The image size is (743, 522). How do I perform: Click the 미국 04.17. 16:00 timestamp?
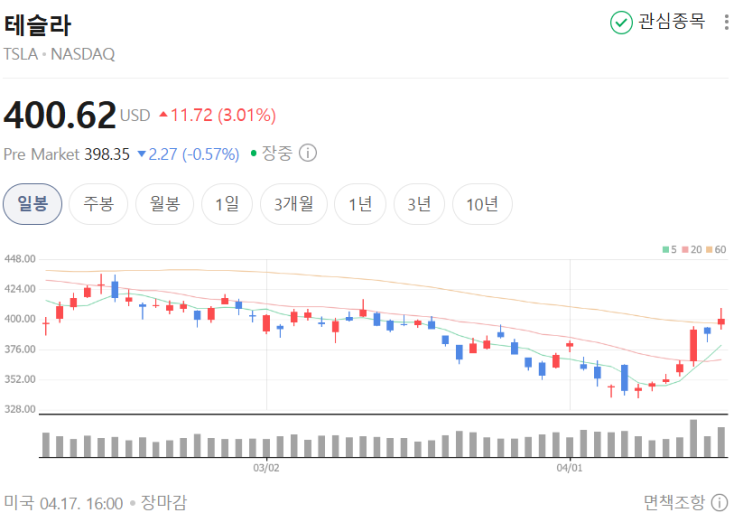[x=63, y=503]
